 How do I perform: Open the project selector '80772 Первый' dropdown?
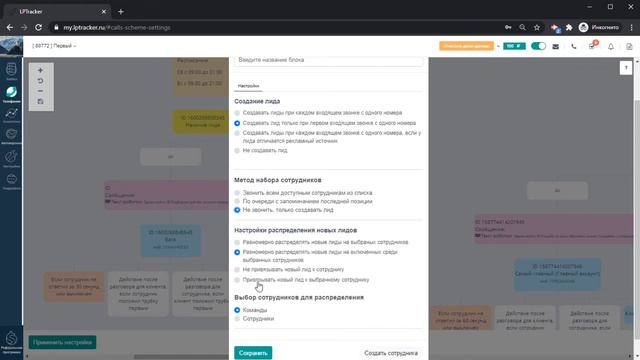54,46
